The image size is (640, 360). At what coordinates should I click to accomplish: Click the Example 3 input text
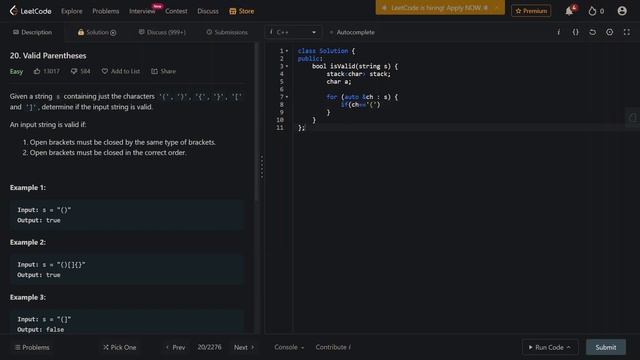click(44, 319)
